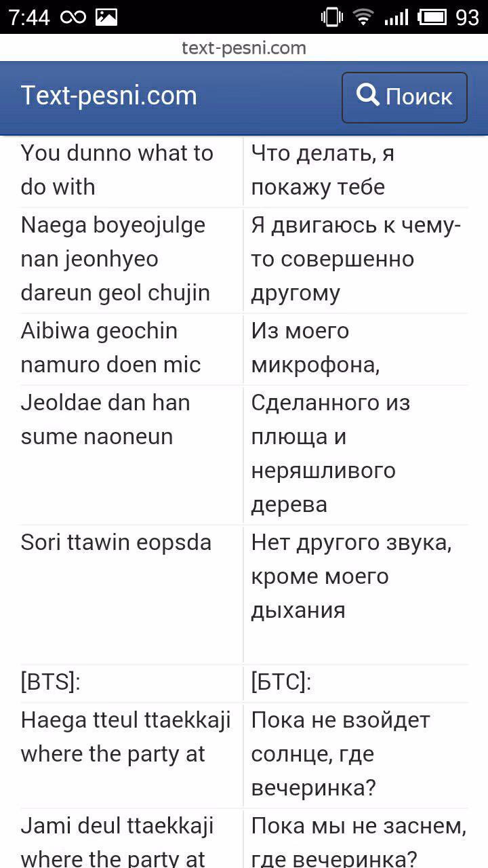The width and height of the screenshot is (488, 868).
Task: Click the magnifying glass icon in Поиск
Action: tap(368, 96)
